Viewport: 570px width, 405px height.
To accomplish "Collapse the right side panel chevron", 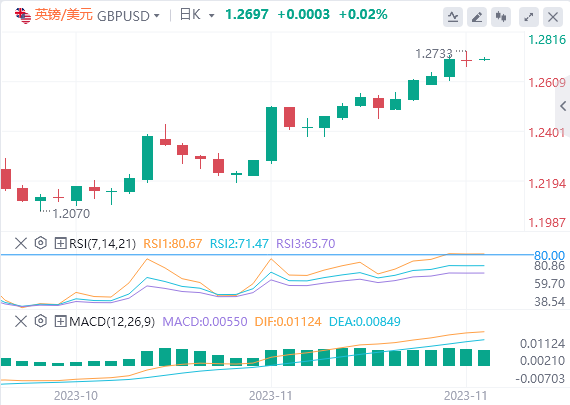I will tap(563, 106).
